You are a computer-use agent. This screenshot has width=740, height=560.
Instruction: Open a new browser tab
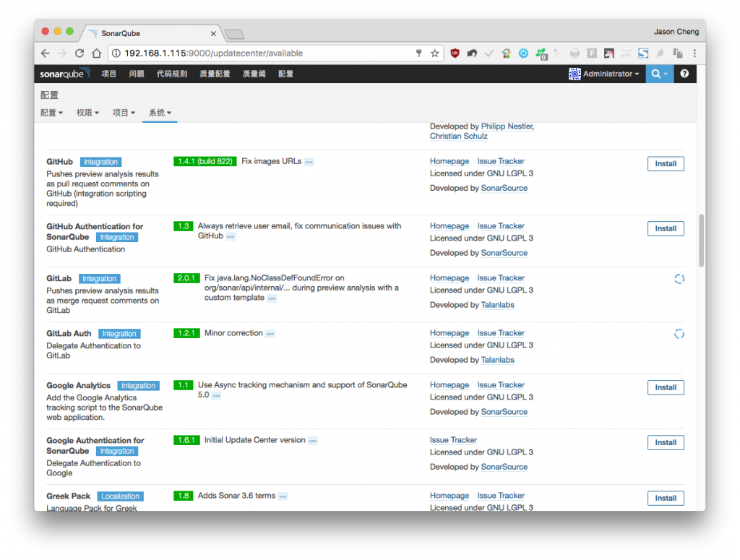coord(234,33)
